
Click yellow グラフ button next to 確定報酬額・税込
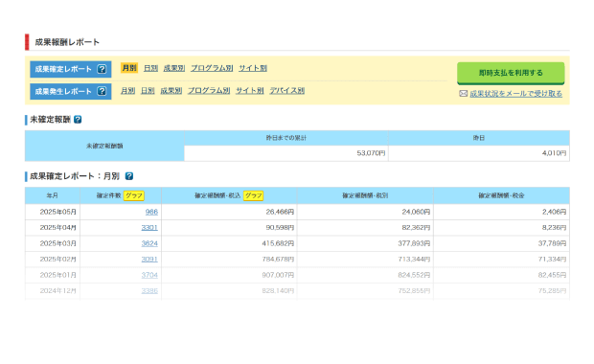[x=253, y=195]
